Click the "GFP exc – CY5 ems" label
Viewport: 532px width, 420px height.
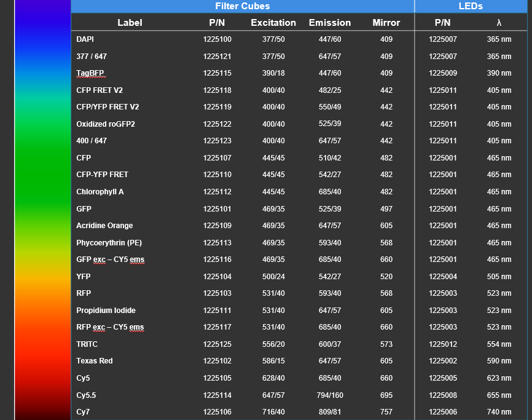point(110,260)
